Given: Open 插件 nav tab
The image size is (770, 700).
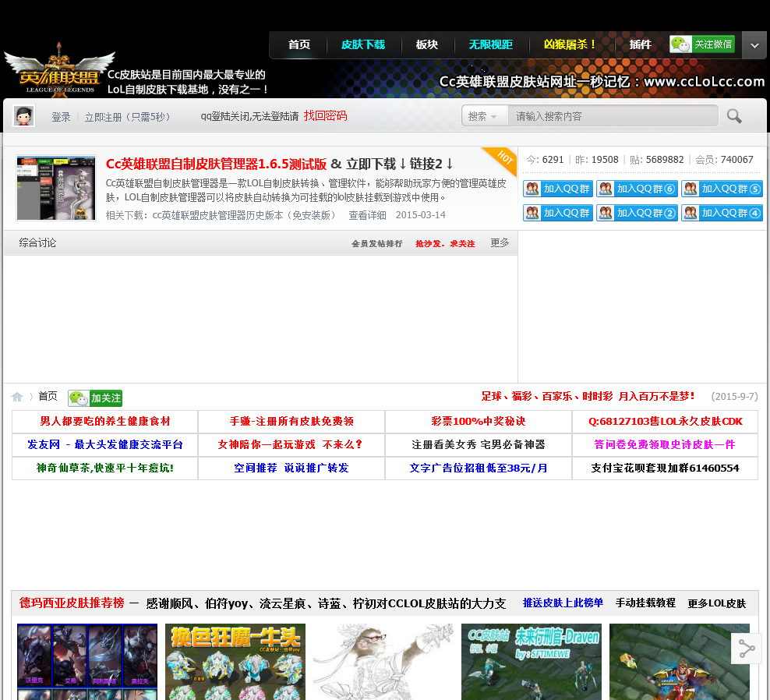Looking at the screenshot, I should (641, 44).
